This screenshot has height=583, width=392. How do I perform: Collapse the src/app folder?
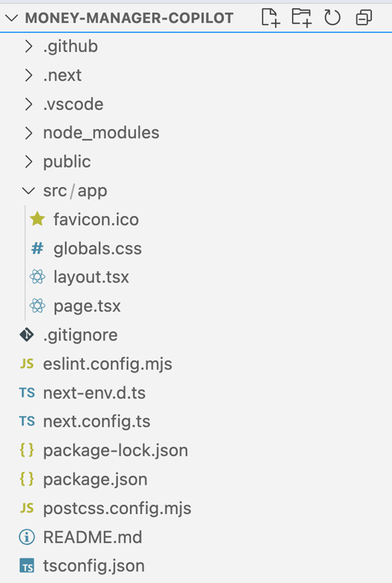29,191
